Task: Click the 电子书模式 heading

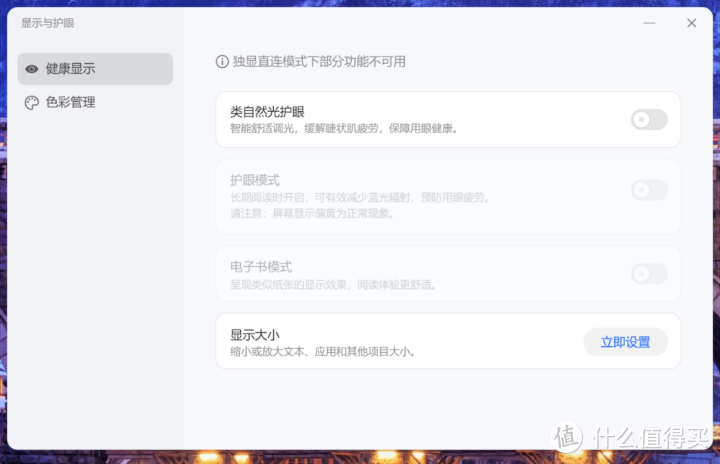Action: click(261, 267)
